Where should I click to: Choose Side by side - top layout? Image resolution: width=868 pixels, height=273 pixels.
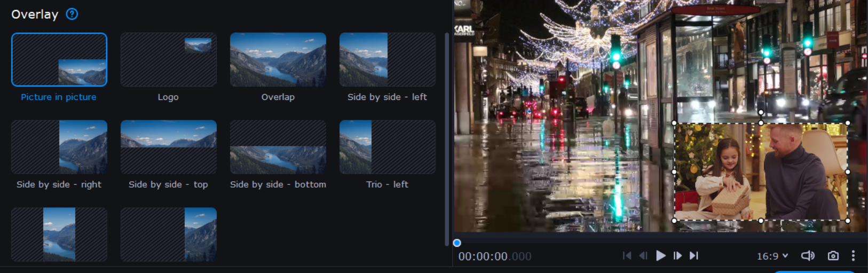coord(169,147)
